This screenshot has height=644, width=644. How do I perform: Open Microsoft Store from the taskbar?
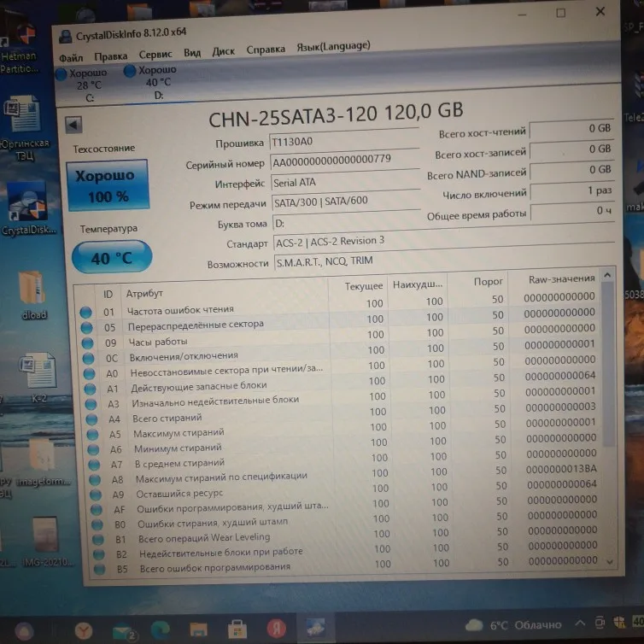[237, 629]
